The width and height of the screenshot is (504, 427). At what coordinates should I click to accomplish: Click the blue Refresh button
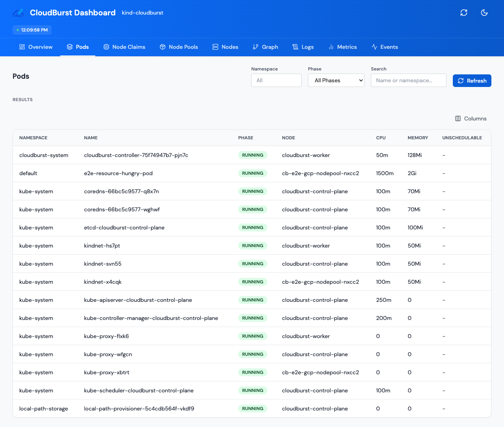click(x=472, y=81)
